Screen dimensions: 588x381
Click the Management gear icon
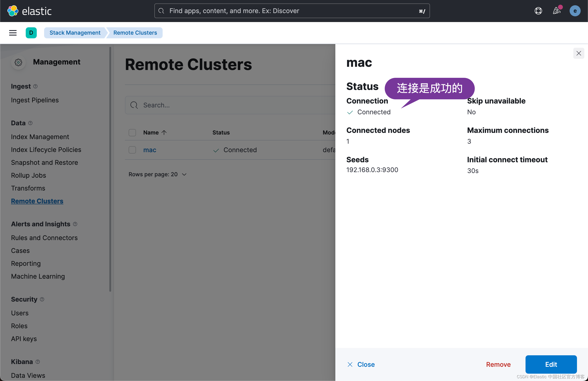click(18, 62)
